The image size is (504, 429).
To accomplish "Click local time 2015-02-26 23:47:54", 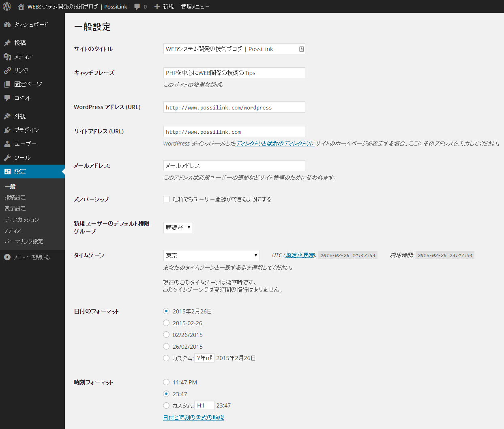I will (445, 255).
